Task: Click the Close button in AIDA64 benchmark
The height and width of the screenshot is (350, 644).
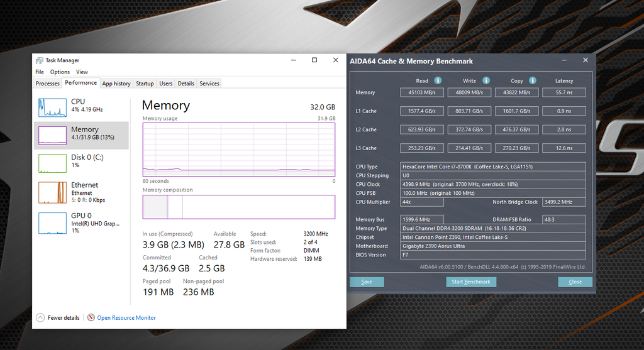Action: [x=575, y=282]
